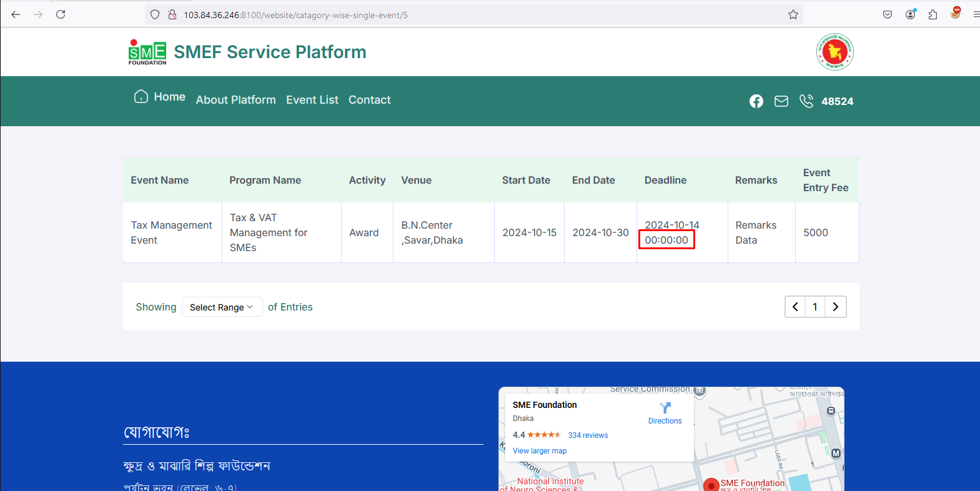
Task: Open the Facebook page icon
Action: click(756, 101)
